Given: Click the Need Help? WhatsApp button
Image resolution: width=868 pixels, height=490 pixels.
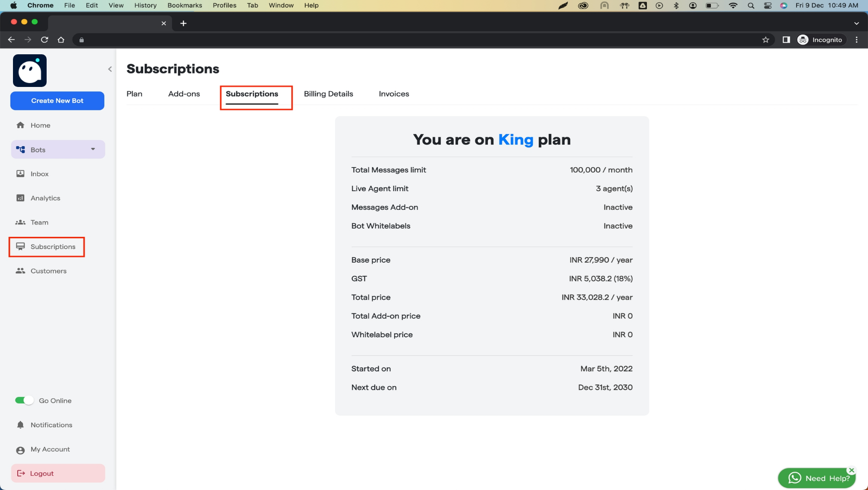Looking at the screenshot, I should coord(817,478).
